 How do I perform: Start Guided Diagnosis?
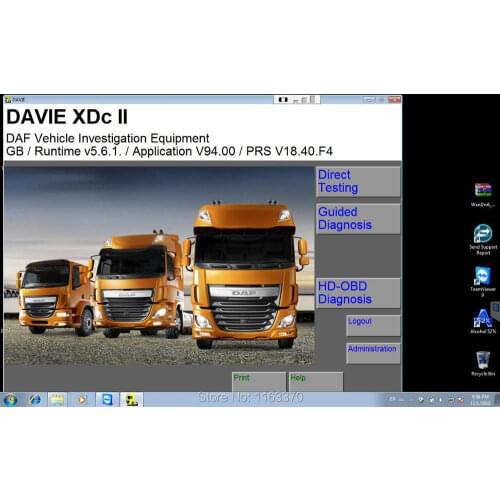click(358, 219)
